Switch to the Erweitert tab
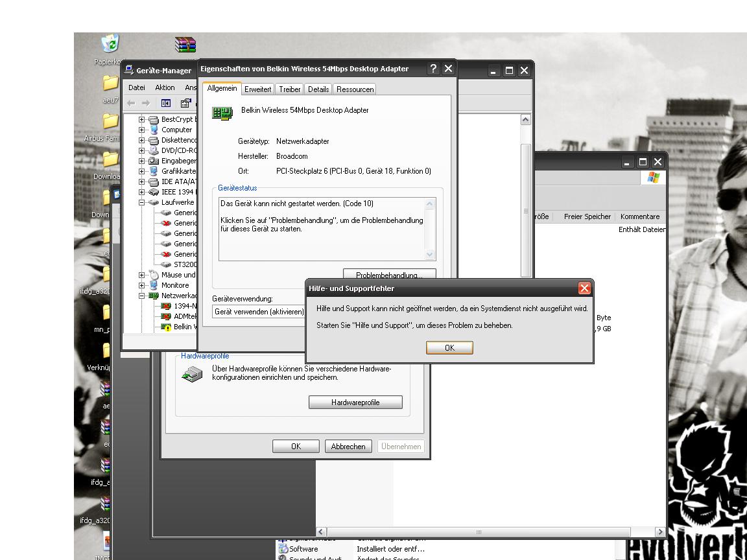This screenshot has width=747, height=560. click(257, 89)
